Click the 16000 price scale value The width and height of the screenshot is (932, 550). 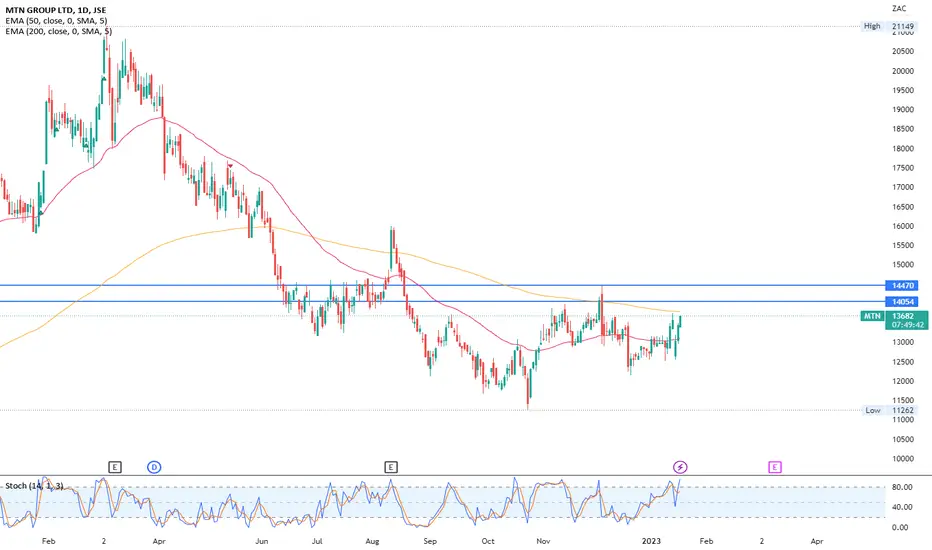click(x=903, y=226)
